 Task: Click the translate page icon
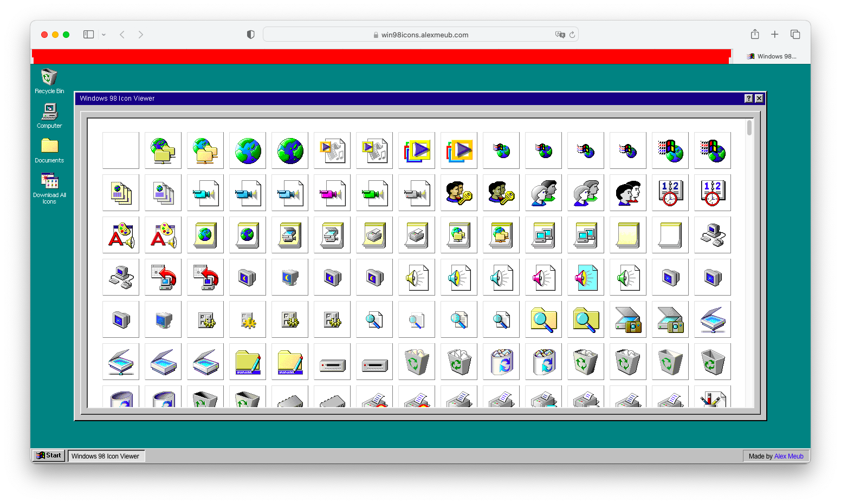tap(560, 35)
